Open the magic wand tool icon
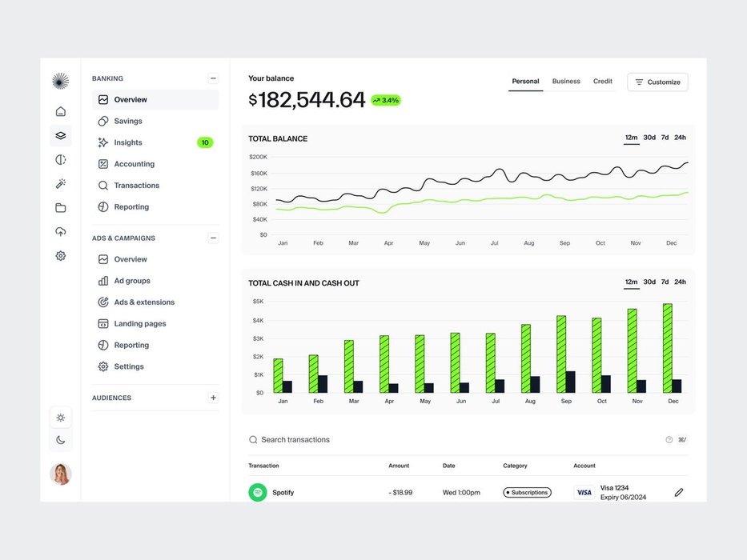Screen dimensions: 747x560 [61, 184]
